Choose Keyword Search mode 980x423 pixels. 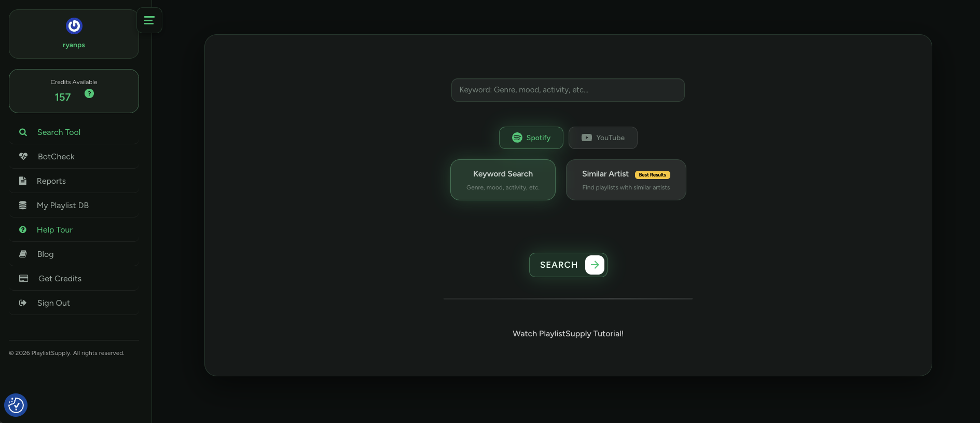pyautogui.click(x=503, y=180)
